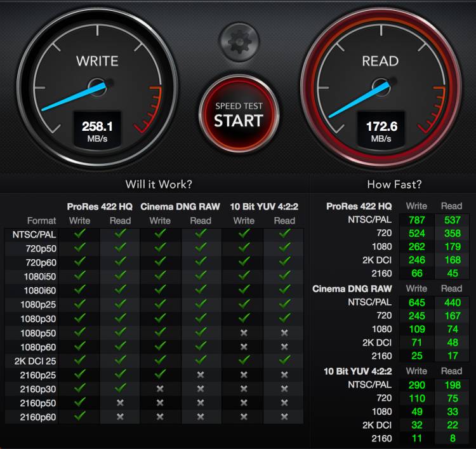Select the 1080p50 format row label
The image size is (476, 449).
coord(38,333)
